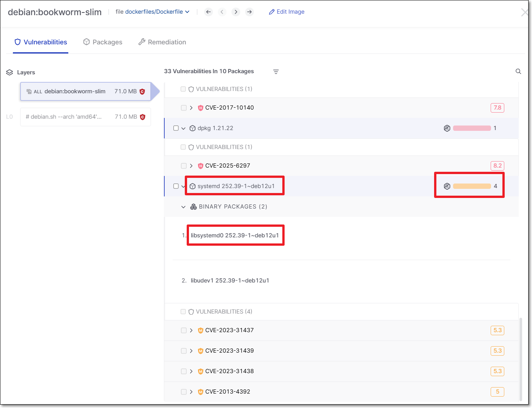Image resolution: width=532 pixels, height=408 pixels.
Task: Click the filter icon beside vulnerabilities count
Action: tap(276, 72)
